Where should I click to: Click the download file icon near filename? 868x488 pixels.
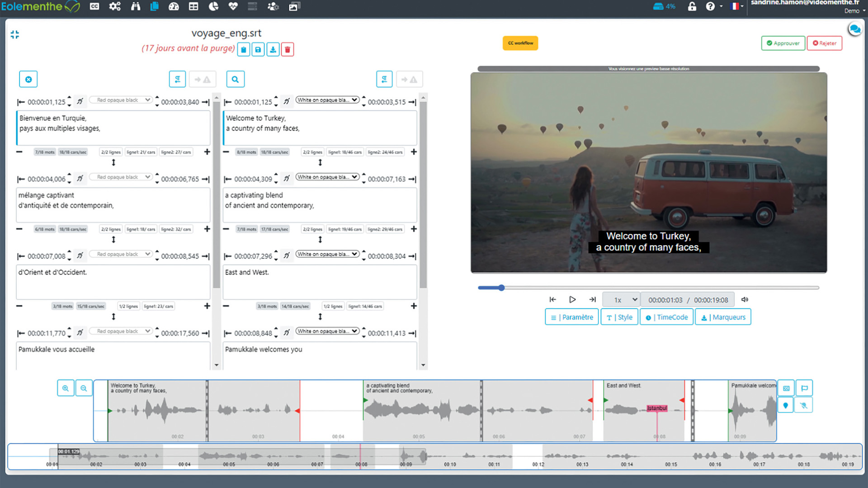tap(273, 49)
